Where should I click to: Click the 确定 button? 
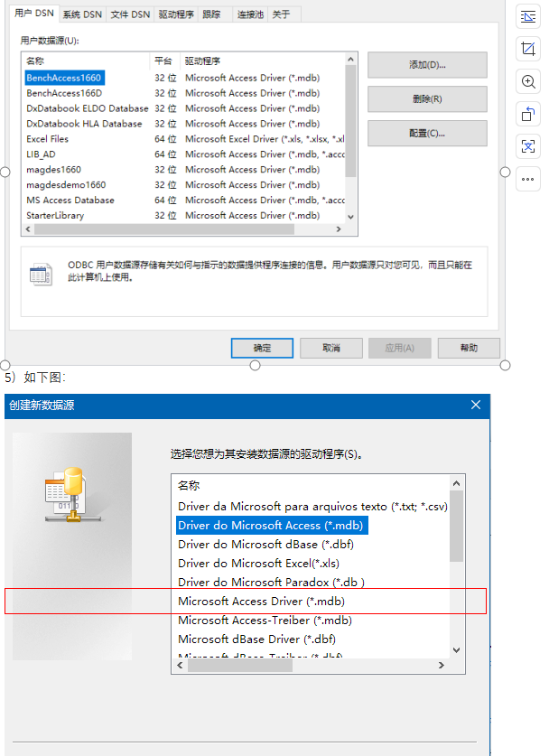(x=262, y=348)
